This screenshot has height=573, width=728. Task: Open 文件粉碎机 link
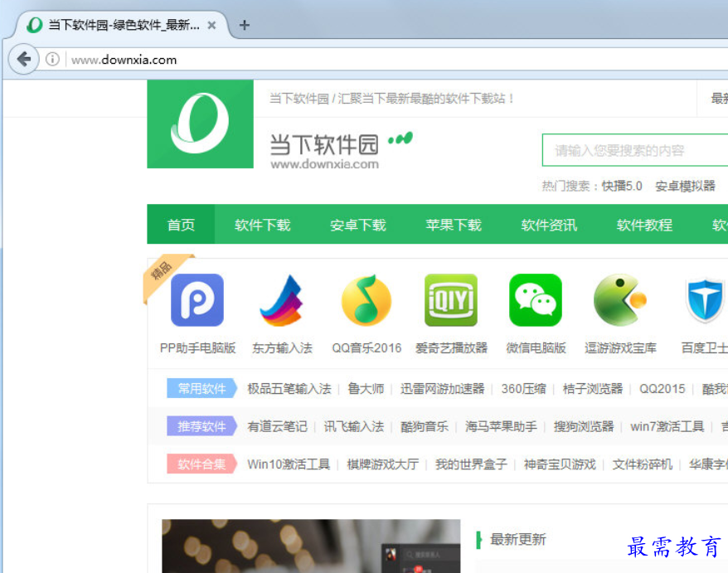pyautogui.click(x=642, y=464)
